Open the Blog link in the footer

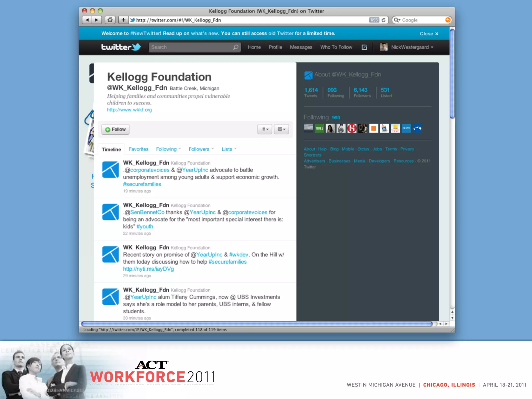pyautogui.click(x=334, y=149)
